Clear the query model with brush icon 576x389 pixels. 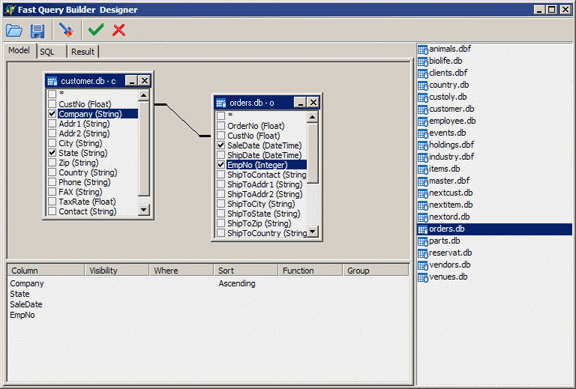pos(66,30)
